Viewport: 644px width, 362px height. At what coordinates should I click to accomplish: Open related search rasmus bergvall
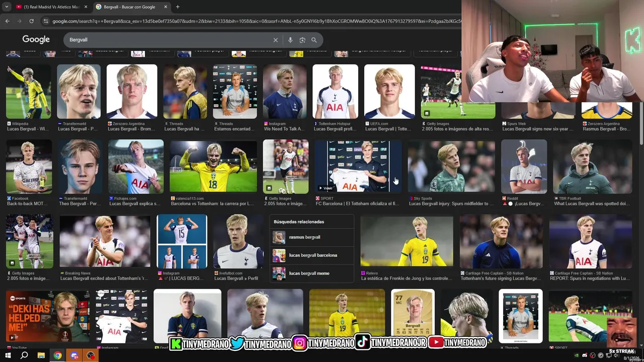312,237
